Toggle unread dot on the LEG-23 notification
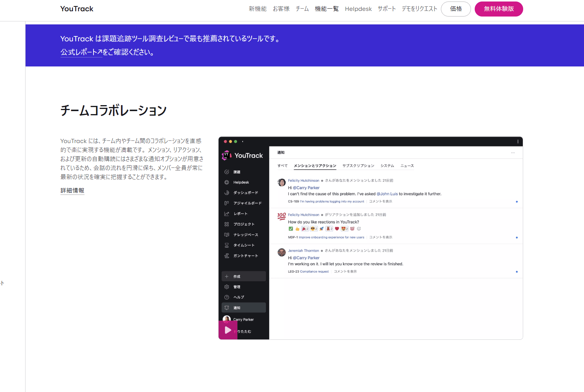 tap(517, 271)
